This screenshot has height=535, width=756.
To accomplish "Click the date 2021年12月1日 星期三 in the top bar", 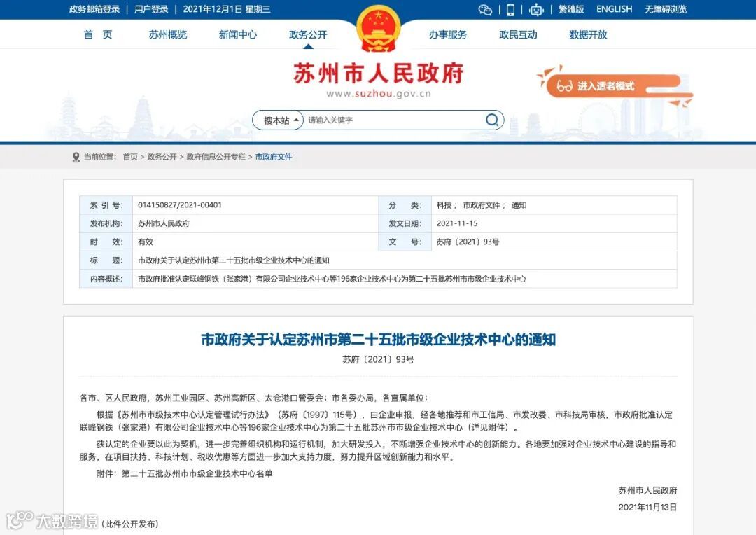I will [227, 9].
